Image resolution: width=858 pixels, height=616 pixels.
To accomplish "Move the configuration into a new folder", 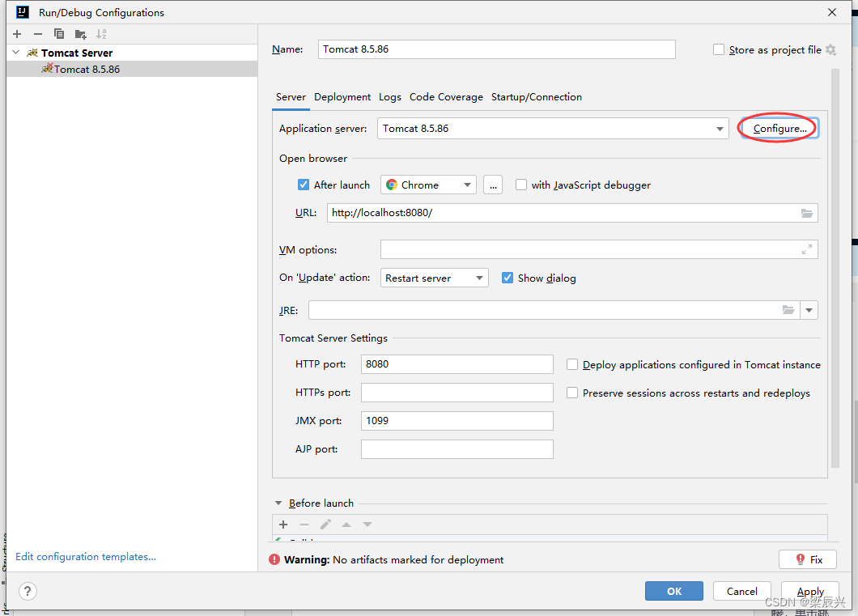I will (80, 34).
